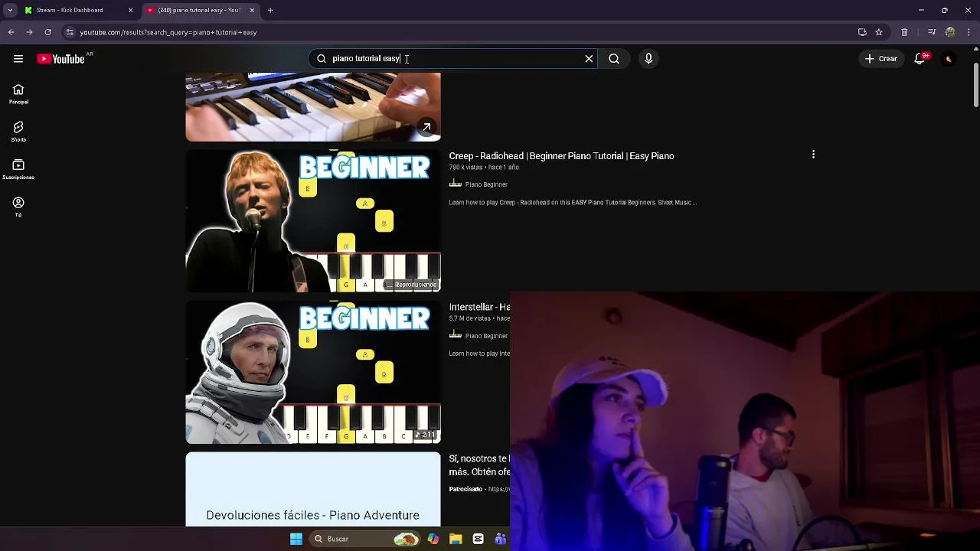This screenshot has width=980, height=551.
Task: Click the Interstellar astronaut thumbnail
Action: [313, 372]
